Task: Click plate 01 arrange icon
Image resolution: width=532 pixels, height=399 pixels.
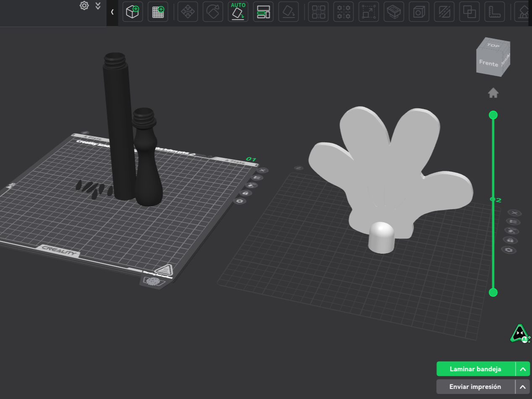Action: (x=257, y=178)
